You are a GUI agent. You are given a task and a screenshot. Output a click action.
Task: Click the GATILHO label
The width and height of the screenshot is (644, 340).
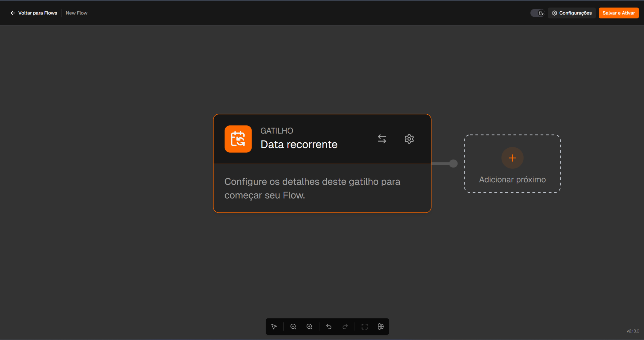click(277, 131)
